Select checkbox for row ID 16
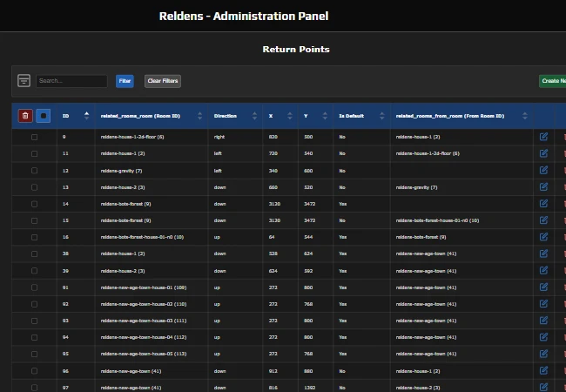The image size is (566, 392). (x=34, y=237)
